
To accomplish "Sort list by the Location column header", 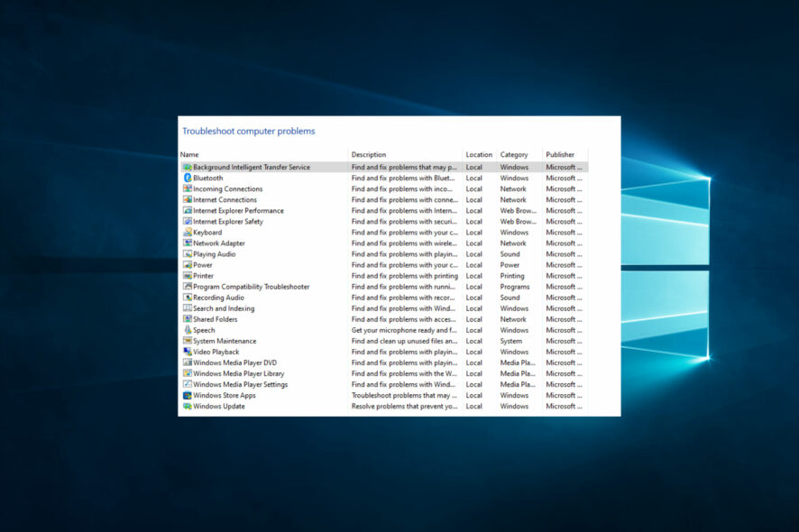I will (479, 154).
